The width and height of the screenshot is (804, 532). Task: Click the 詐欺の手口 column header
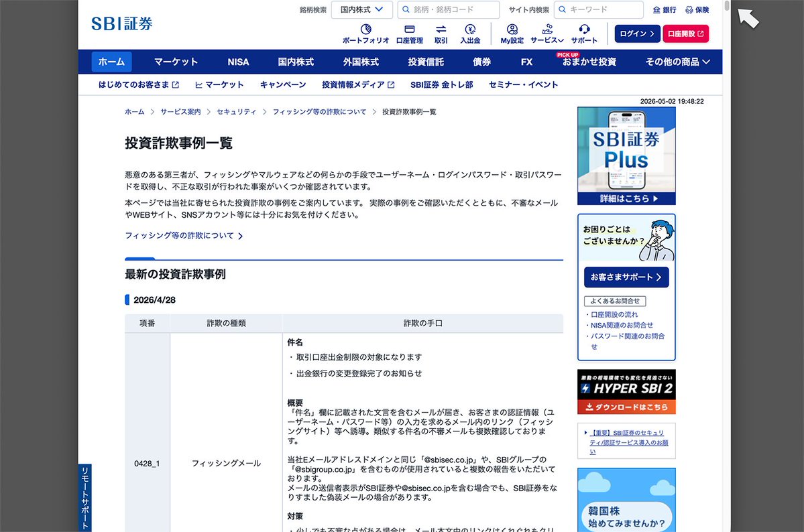coord(423,324)
